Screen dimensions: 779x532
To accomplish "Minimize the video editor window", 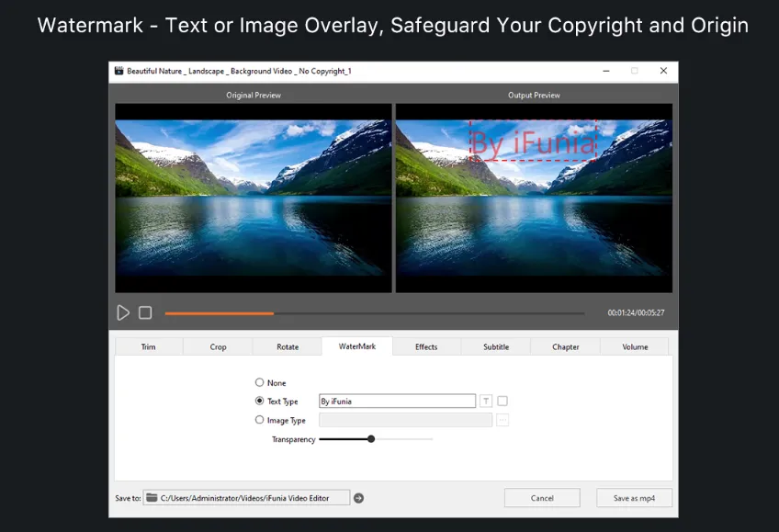I will pos(606,71).
